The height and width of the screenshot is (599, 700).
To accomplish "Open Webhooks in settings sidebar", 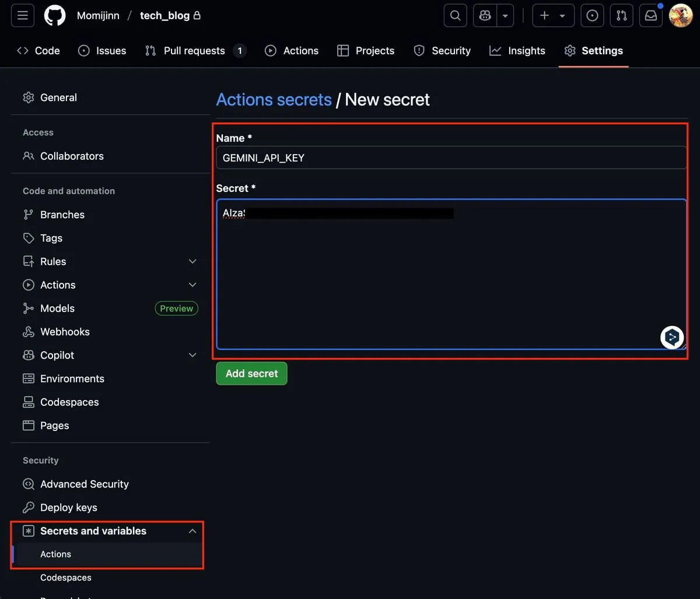I will (65, 332).
